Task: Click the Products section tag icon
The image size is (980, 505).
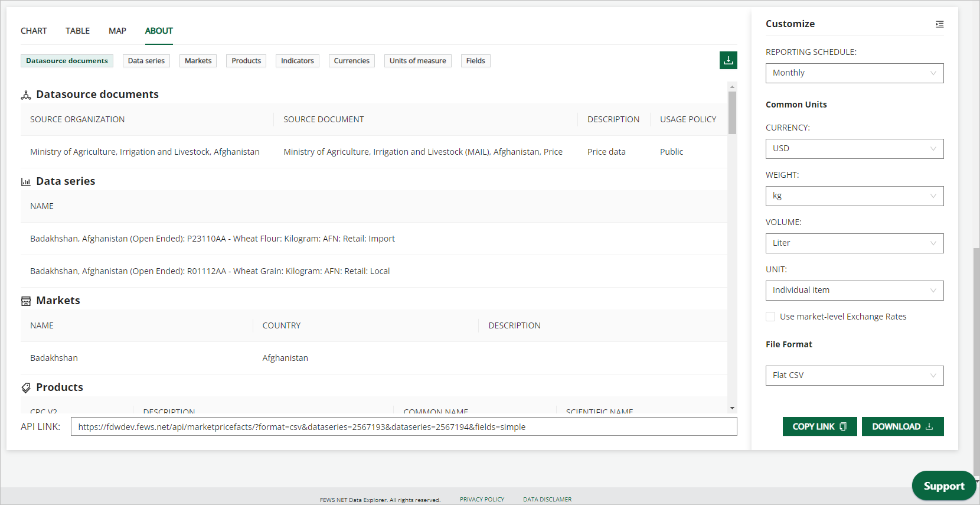Action: [x=26, y=388]
